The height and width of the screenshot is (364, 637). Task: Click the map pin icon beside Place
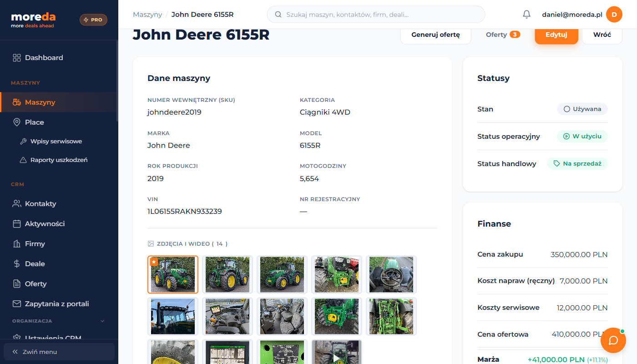pos(17,122)
